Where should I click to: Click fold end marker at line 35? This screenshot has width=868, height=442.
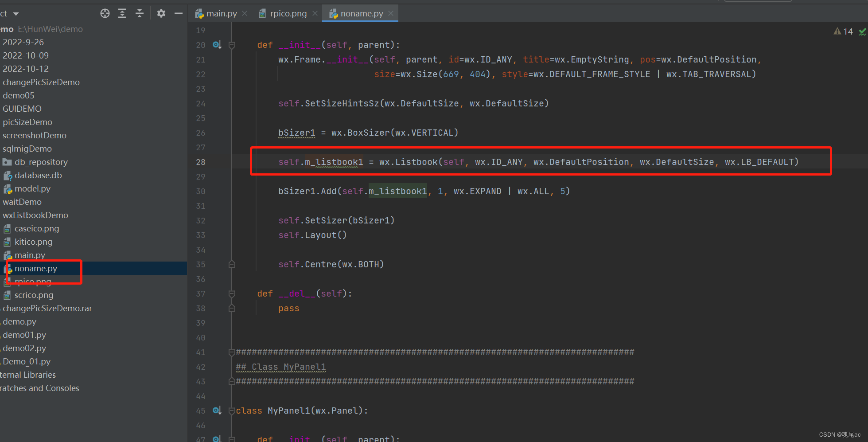[x=232, y=264]
